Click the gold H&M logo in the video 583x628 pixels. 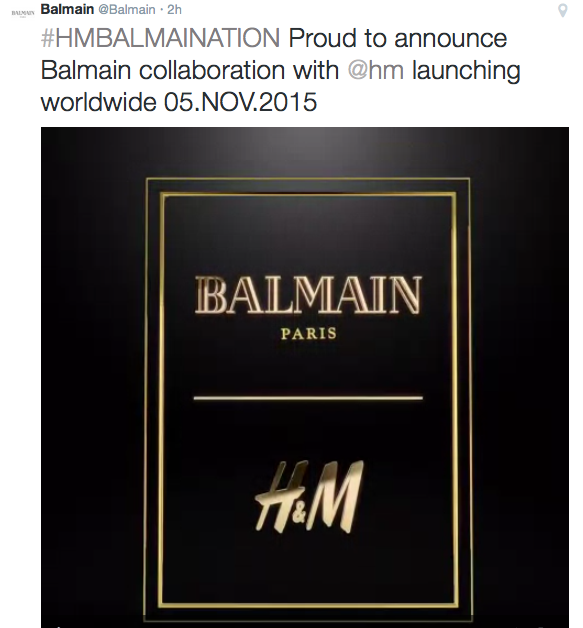click(309, 496)
